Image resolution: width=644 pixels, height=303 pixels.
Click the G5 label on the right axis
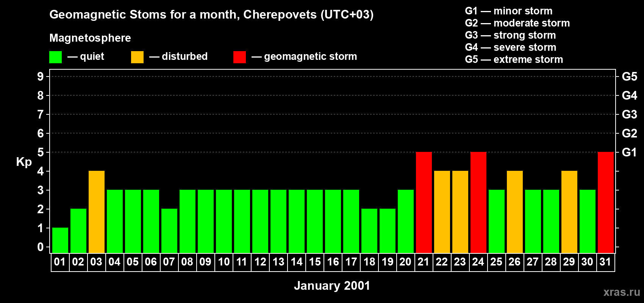pyautogui.click(x=629, y=77)
